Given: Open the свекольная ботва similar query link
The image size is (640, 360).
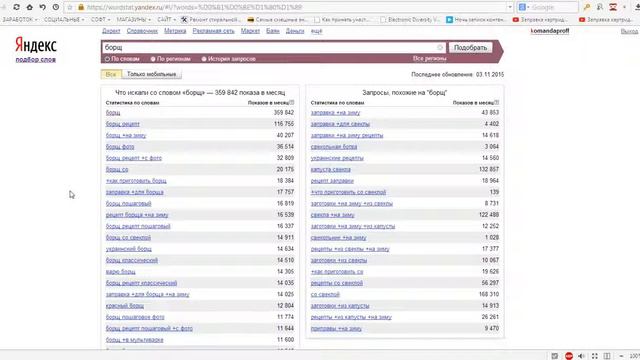Looking at the screenshot, I should (334, 147).
